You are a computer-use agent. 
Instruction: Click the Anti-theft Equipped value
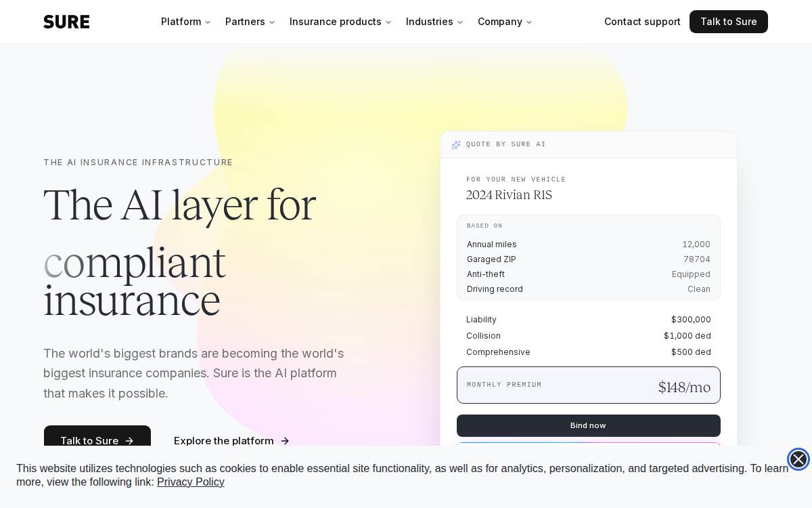(x=691, y=274)
